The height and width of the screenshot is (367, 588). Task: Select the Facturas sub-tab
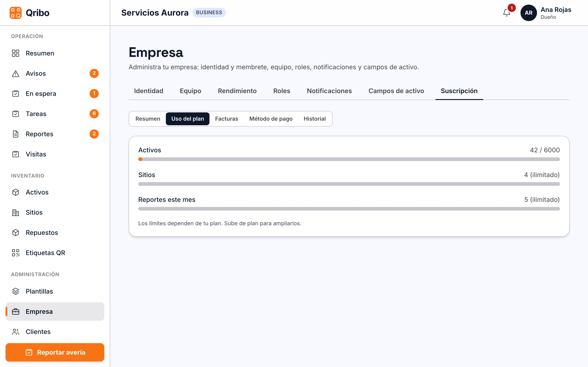[226, 119]
